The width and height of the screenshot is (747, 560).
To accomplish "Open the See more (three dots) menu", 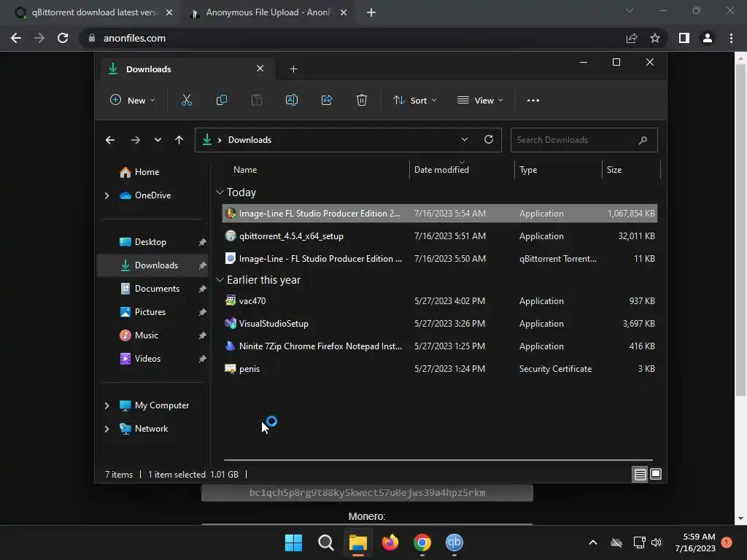I will (533, 101).
